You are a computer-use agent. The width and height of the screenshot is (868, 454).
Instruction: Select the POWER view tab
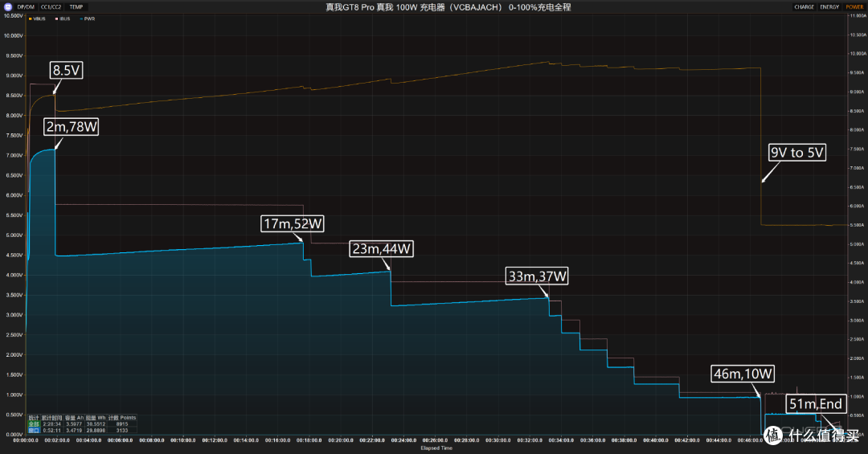tap(854, 7)
